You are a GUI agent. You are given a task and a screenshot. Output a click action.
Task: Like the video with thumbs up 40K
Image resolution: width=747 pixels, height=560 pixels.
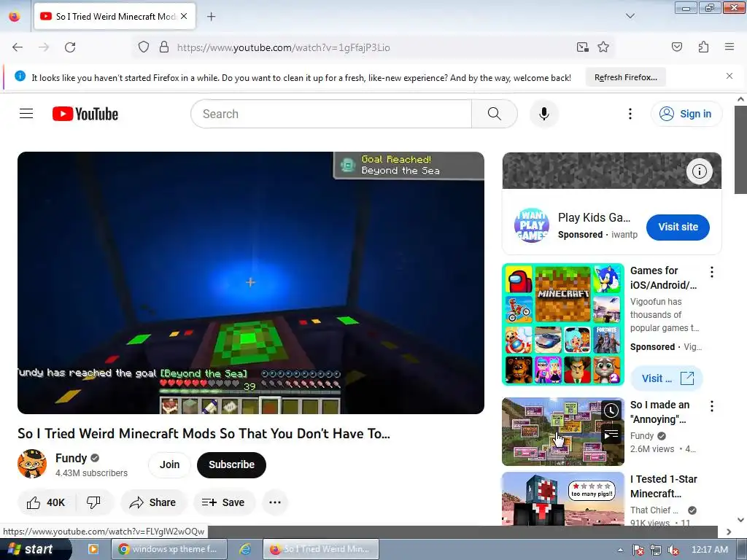46,502
